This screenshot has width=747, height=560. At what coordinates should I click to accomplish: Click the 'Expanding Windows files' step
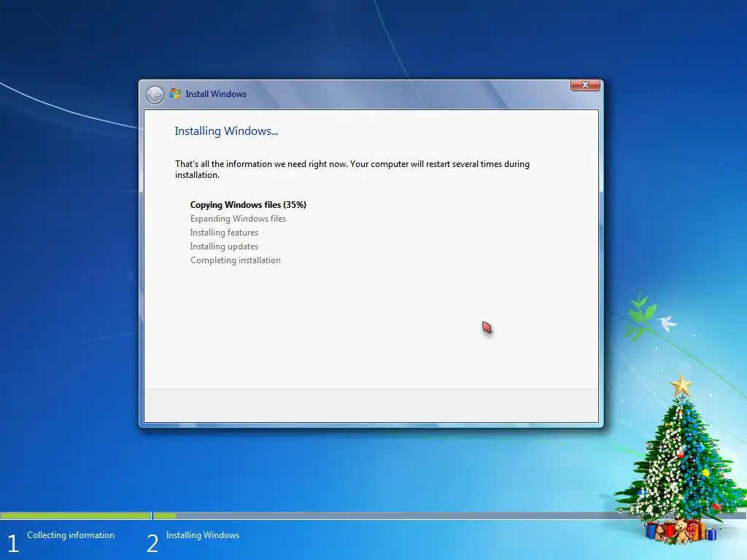click(239, 219)
